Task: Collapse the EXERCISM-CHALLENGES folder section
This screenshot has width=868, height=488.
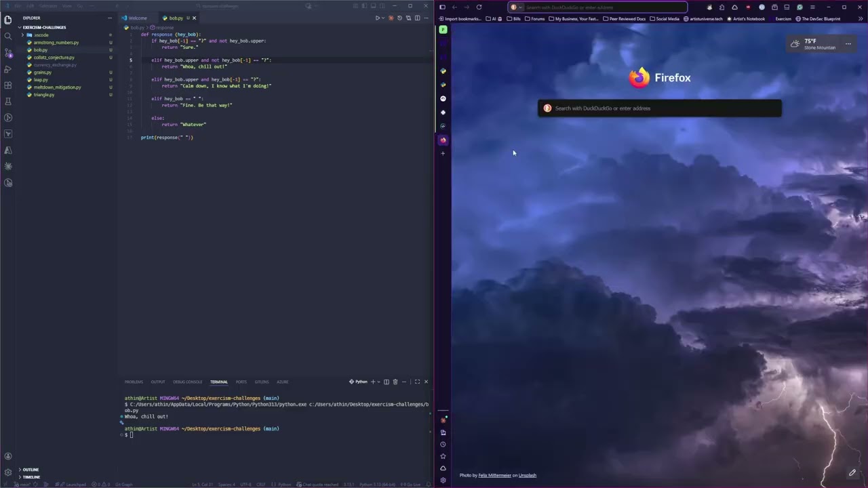Action: click(x=44, y=27)
